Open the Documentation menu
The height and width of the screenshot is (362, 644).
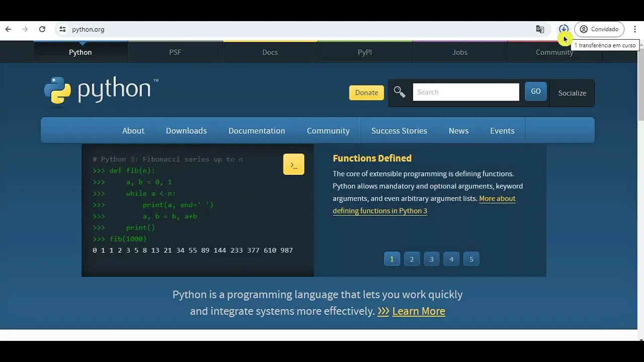257,131
